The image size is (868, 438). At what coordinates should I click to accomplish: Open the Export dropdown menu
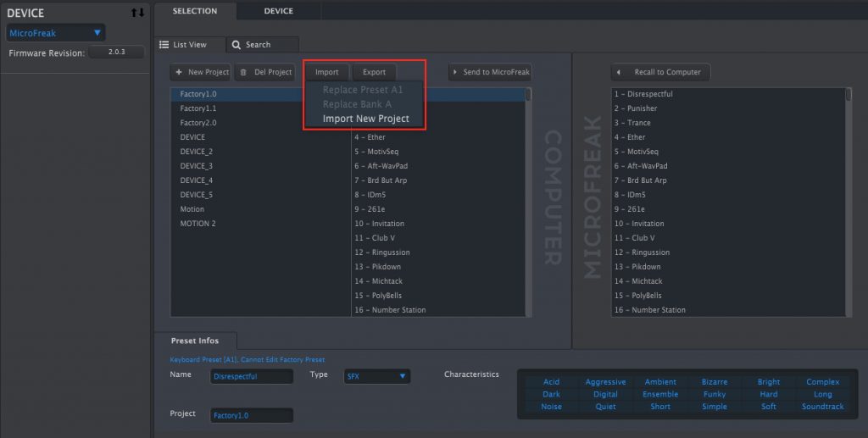coord(374,73)
